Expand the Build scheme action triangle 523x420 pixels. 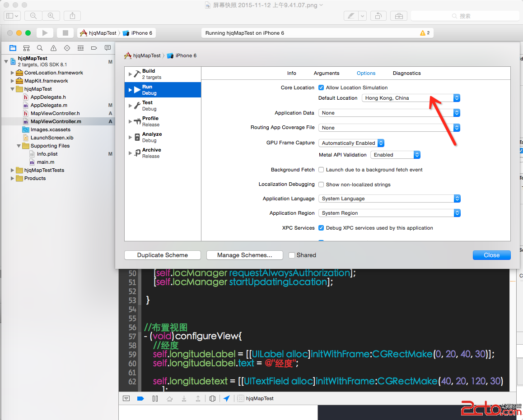(130, 74)
